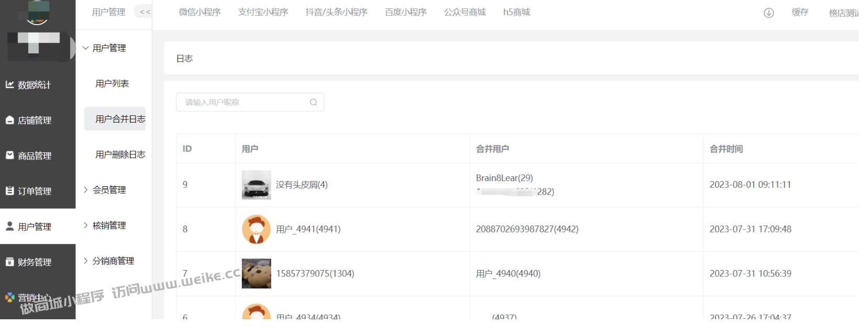868x336 pixels.
Task: Click the user name 没有头皮屑(4)
Action: (x=302, y=185)
